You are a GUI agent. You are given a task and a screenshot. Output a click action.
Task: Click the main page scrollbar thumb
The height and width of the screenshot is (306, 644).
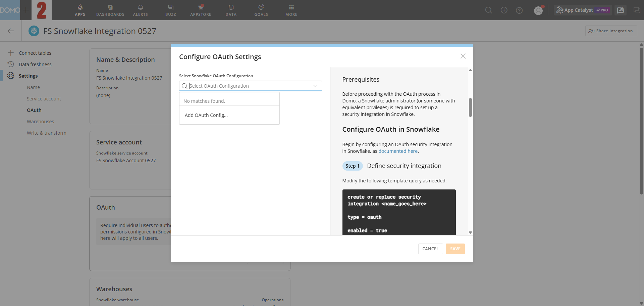coord(641,121)
